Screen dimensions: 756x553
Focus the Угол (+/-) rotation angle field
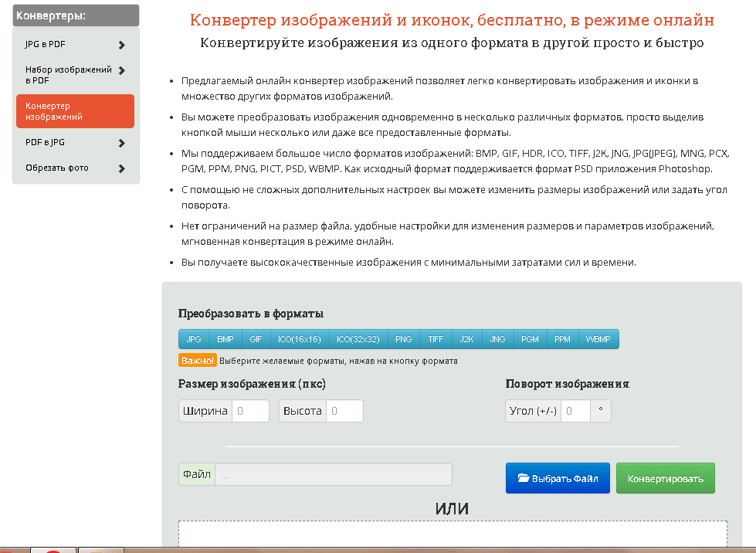575,411
